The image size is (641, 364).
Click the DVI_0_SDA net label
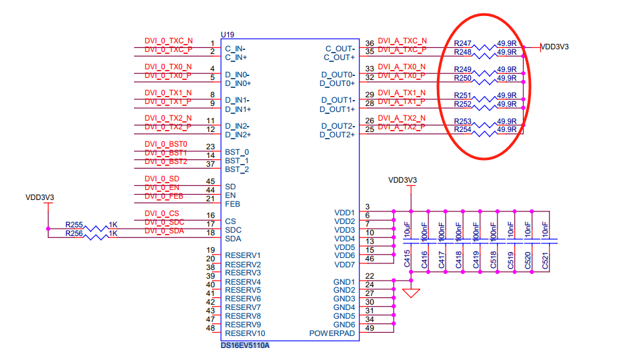164,231
